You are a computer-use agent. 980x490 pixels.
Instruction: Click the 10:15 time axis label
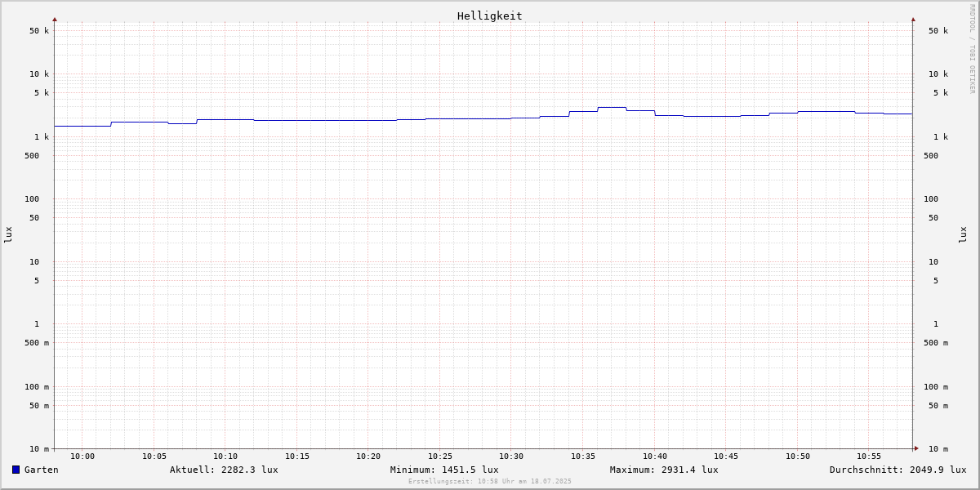pyautogui.click(x=297, y=457)
